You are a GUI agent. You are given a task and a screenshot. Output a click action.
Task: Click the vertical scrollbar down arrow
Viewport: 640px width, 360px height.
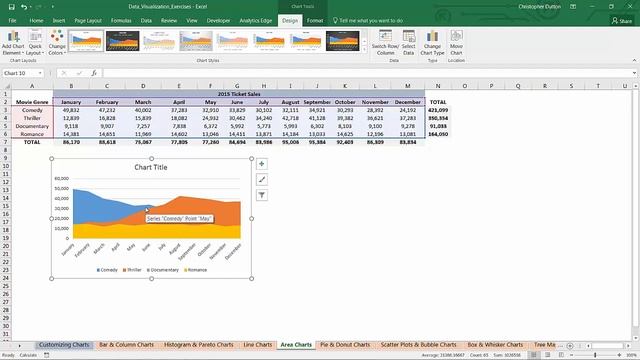(636, 338)
